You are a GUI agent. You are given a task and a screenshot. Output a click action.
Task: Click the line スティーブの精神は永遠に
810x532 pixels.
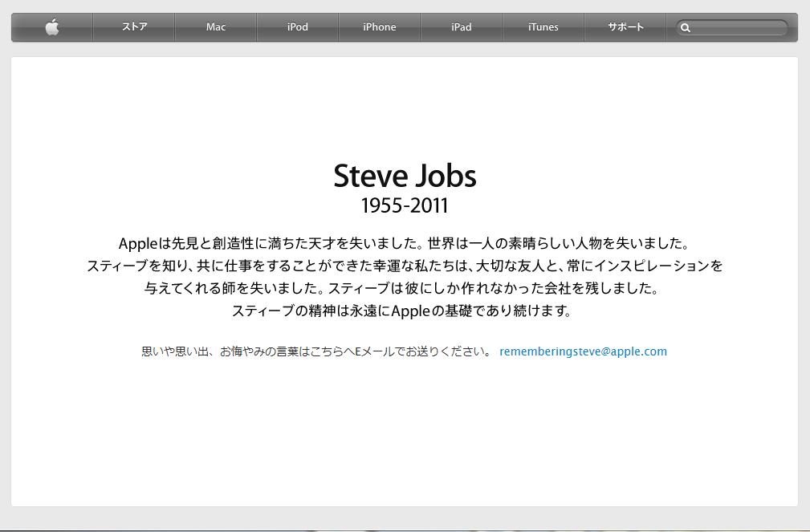402,311
